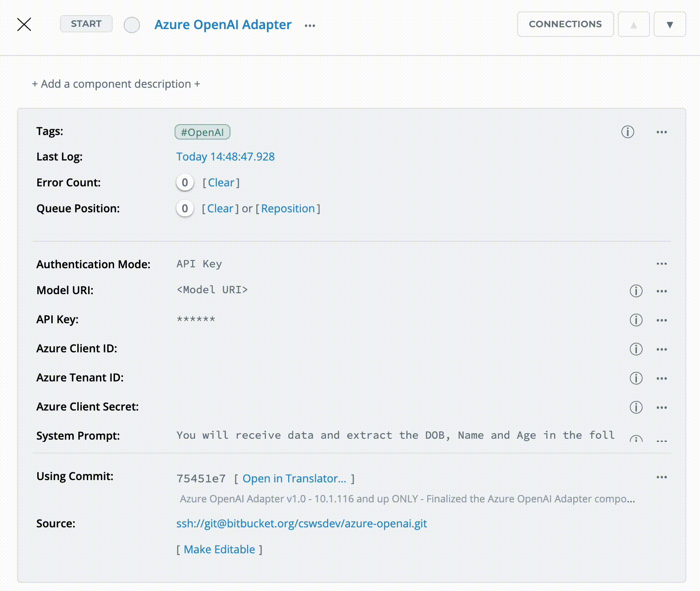Click the START toggle button

point(86,24)
